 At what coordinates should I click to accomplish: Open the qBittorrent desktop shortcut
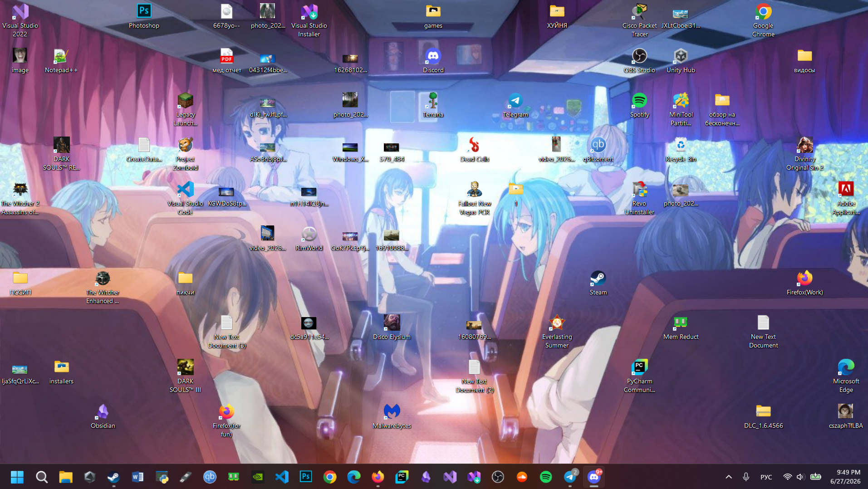(598, 150)
